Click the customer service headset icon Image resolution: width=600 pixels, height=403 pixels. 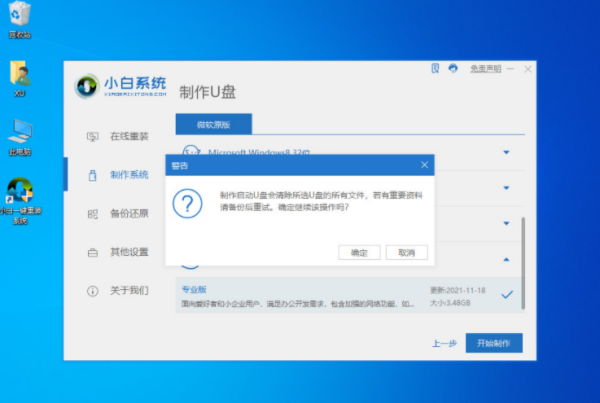coord(453,69)
